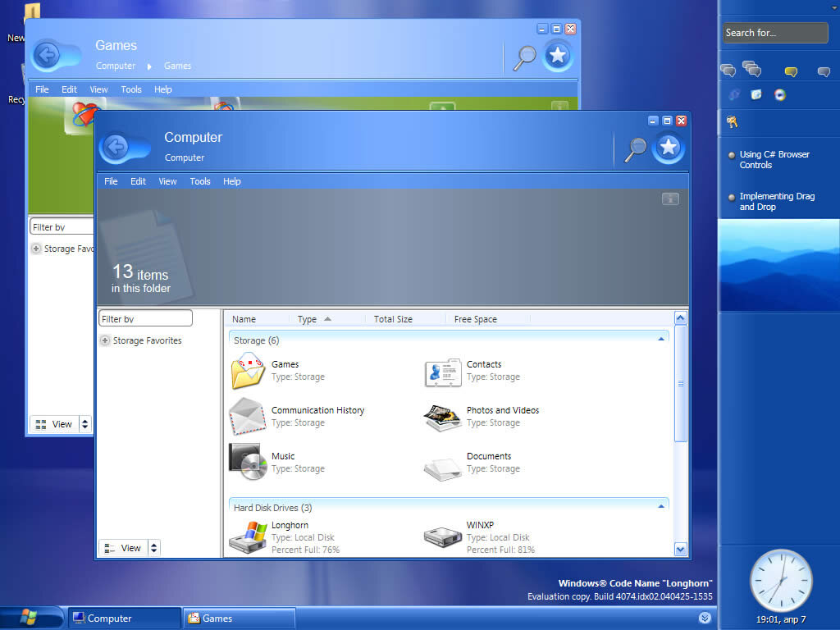Toggle sort direction on the Type column

pos(308,318)
